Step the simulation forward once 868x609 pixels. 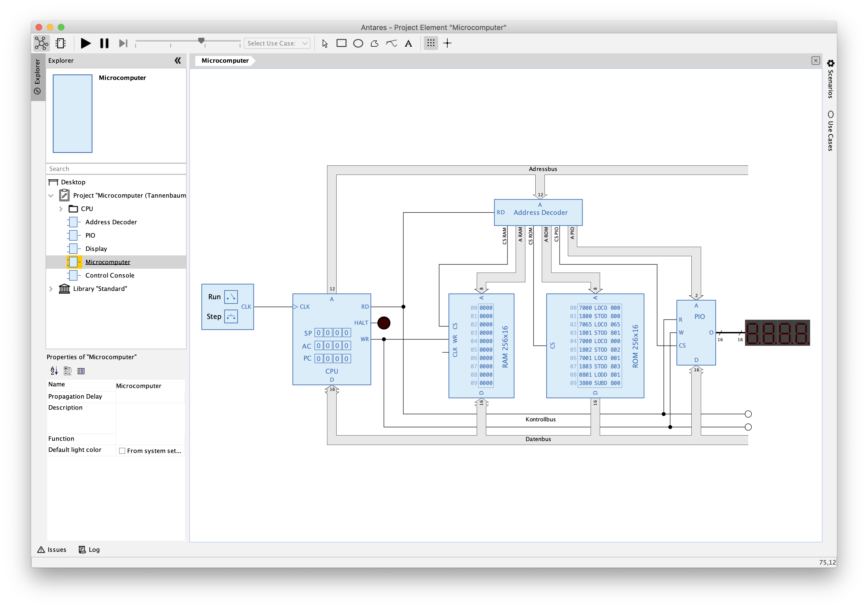123,44
